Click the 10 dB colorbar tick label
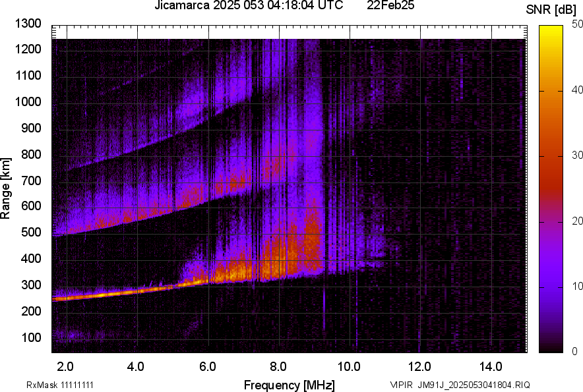583x392 pixels. pyautogui.click(x=576, y=287)
